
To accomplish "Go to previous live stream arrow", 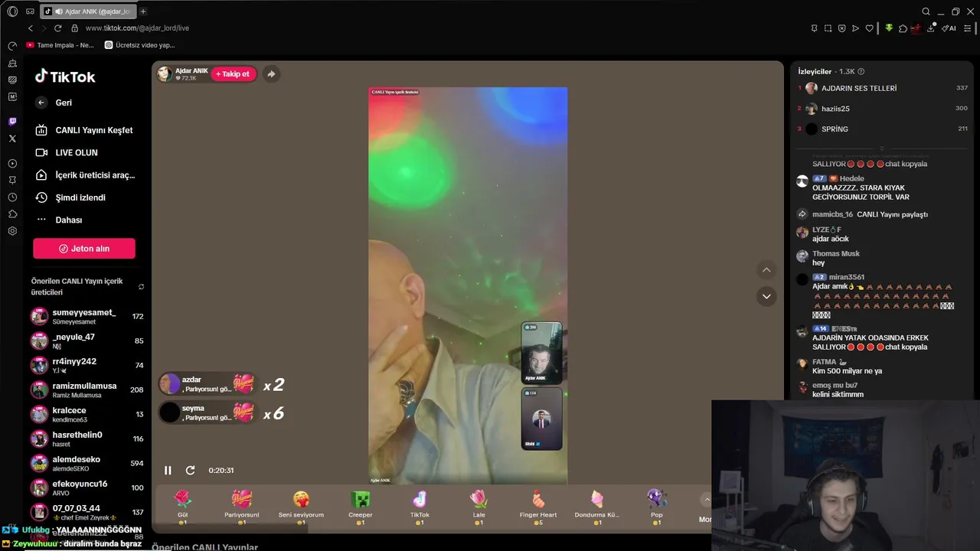I will 766,270.
